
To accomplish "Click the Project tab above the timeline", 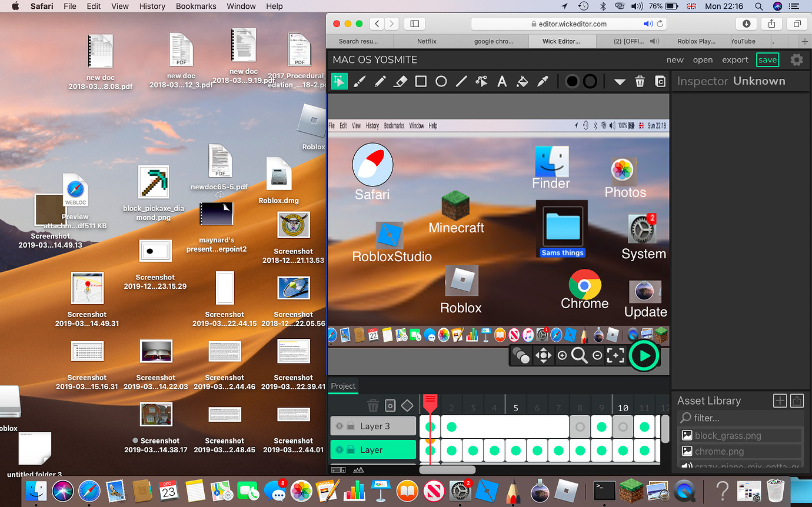I will pos(343,386).
